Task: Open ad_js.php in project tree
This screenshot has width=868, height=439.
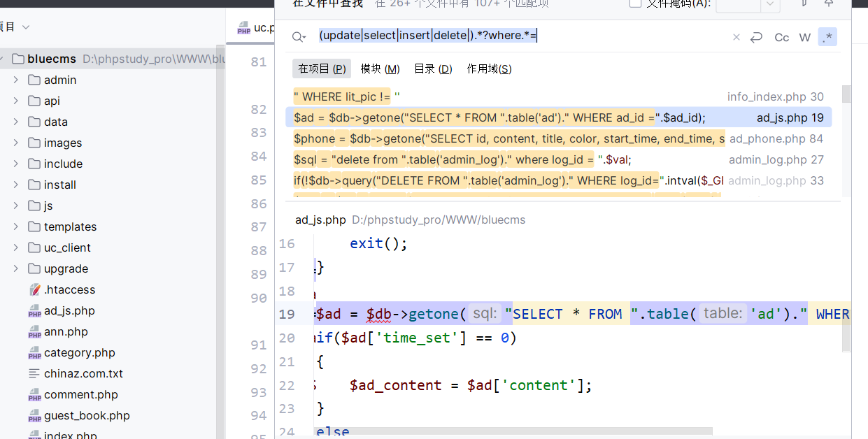Action: pyautogui.click(x=69, y=310)
